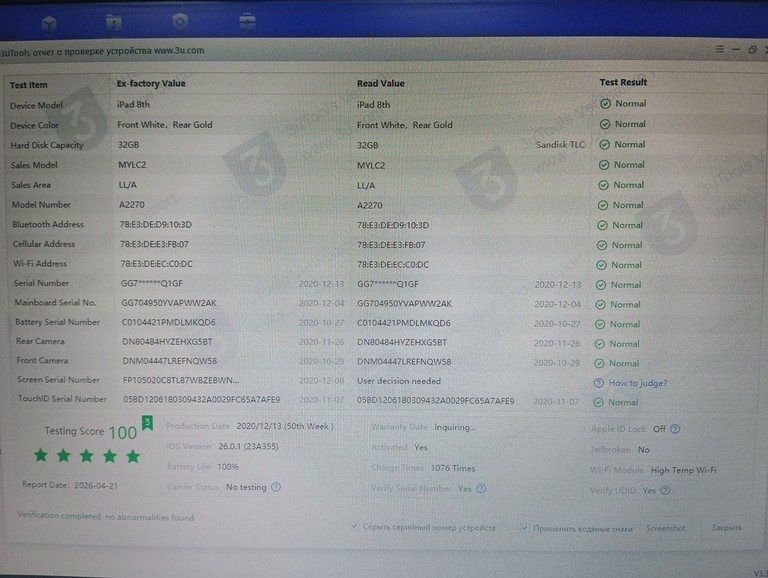Viewport: 768px width, 578px height.
Task: Select the 'Sandisk TLC' text in Hard Disk row
Action: [560, 144]
